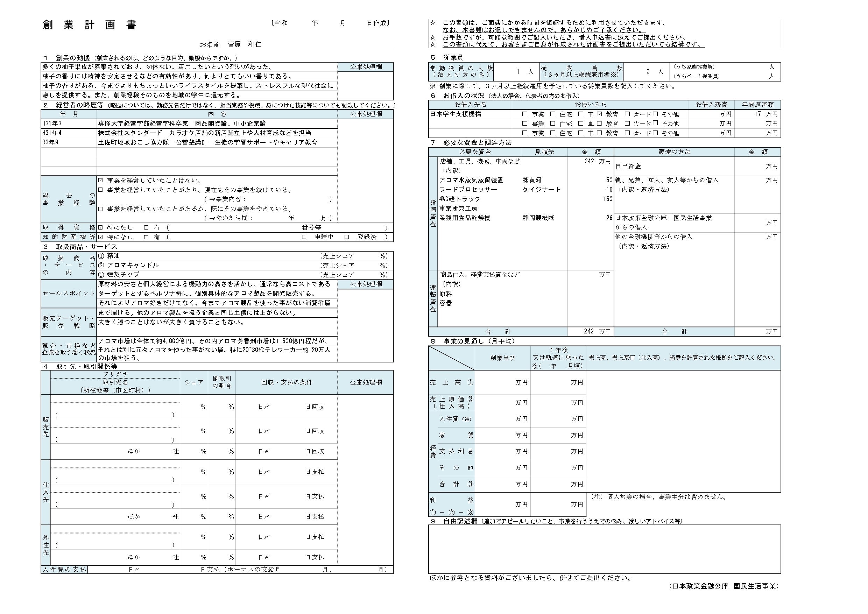868x614 pixels.
Task: Tick checkbox for currently continuing a business
Action: coord(100,190)
